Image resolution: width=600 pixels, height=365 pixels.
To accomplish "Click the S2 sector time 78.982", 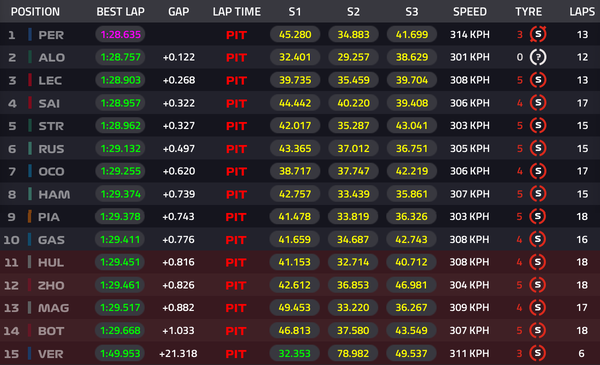I will click(353, 353).
